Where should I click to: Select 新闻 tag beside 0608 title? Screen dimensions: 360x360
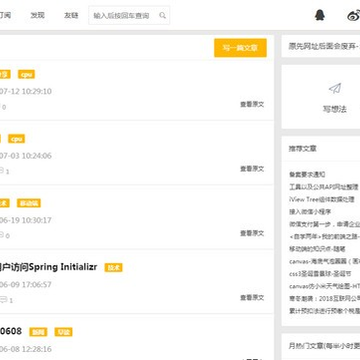click(x=38, y=332)
